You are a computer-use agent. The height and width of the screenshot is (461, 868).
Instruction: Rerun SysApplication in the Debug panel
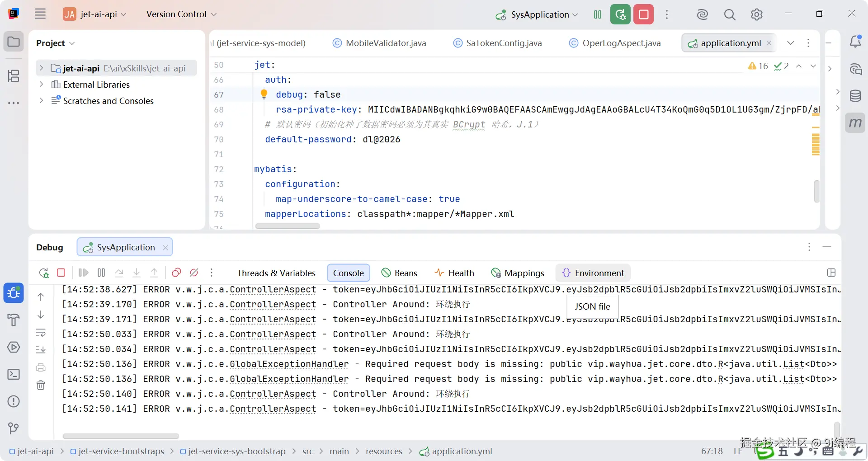click(x=44, y=273)
